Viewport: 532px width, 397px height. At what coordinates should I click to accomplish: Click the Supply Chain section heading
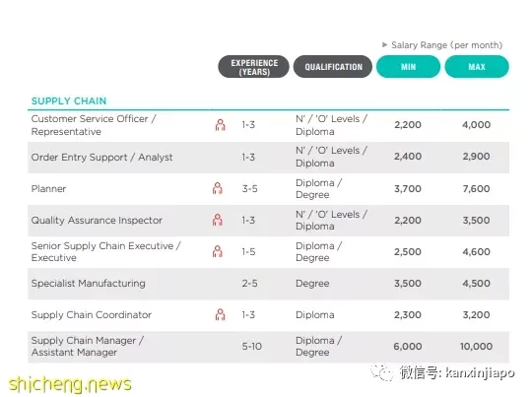[x=69, y=100]
